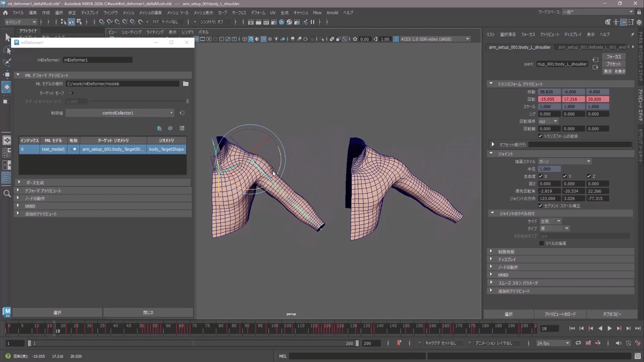Screen dimensions: 644x362
Task: Open the script editor icon next to the command line
Action: (638, 356)
